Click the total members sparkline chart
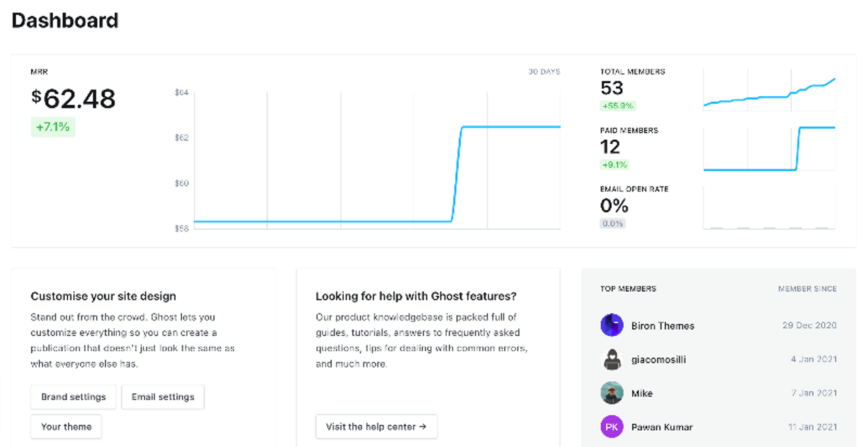Image resolution: width=868 pixels, height=447 pixels. point(769,90)
